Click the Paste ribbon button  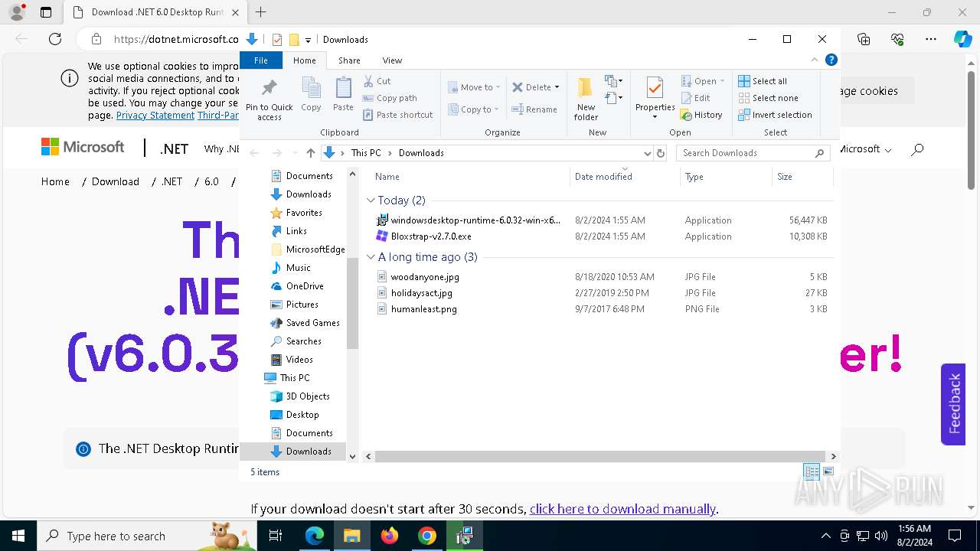tap(343, 95)
